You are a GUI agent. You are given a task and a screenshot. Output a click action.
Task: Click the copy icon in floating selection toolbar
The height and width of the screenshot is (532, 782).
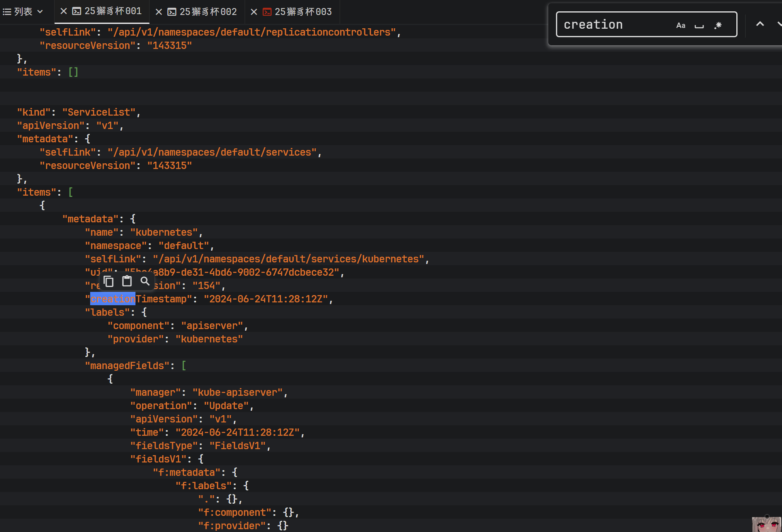click(x=108, y=281)
